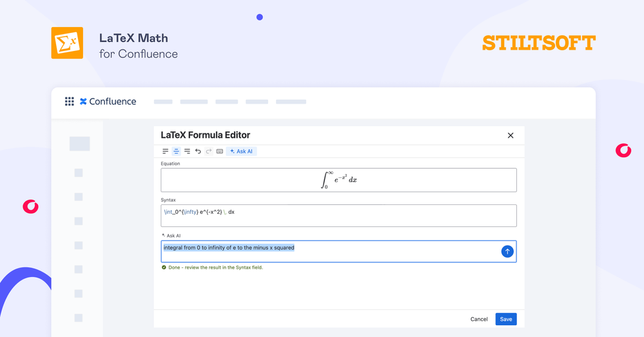This screenshot has height=337, width=644.
Task: Click the 'LaTeX Math' heading text
Action: point(133,38)
